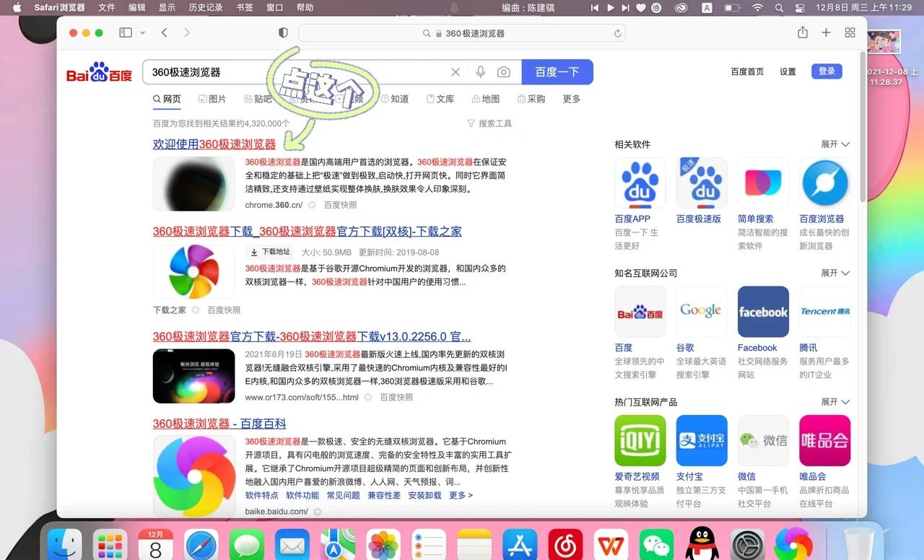Click the camera icon for image search
The image size is (924, 560).
504,71
